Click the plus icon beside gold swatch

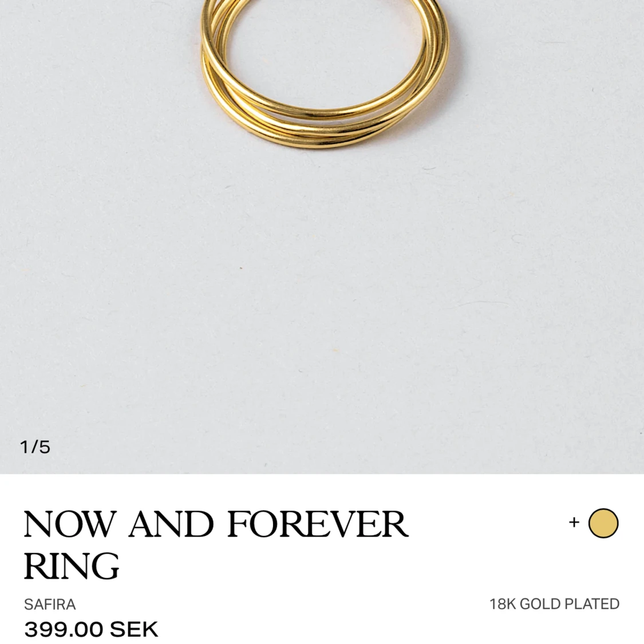pyautogui.click(x=574, y=523)
